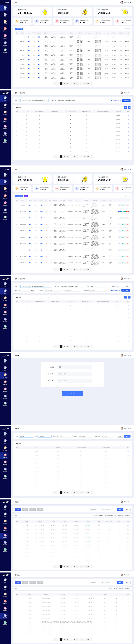This screenshot has width=134, height=644.
Task: Expand 收益率 50%-100% dropdown in 策略广场
Action: point(85,436)
